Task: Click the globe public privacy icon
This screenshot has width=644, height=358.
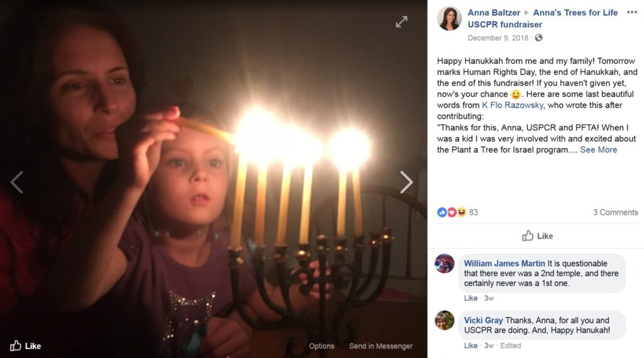Action: point(538,38)
